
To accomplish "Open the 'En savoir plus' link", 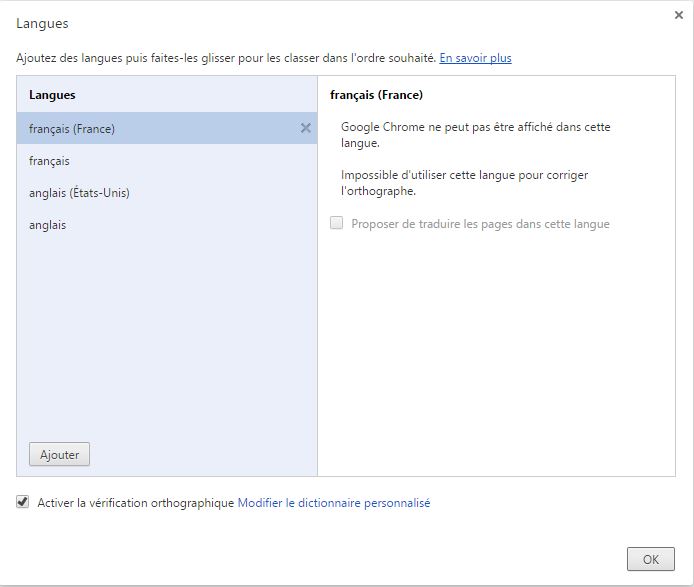I will pos(475,58).
